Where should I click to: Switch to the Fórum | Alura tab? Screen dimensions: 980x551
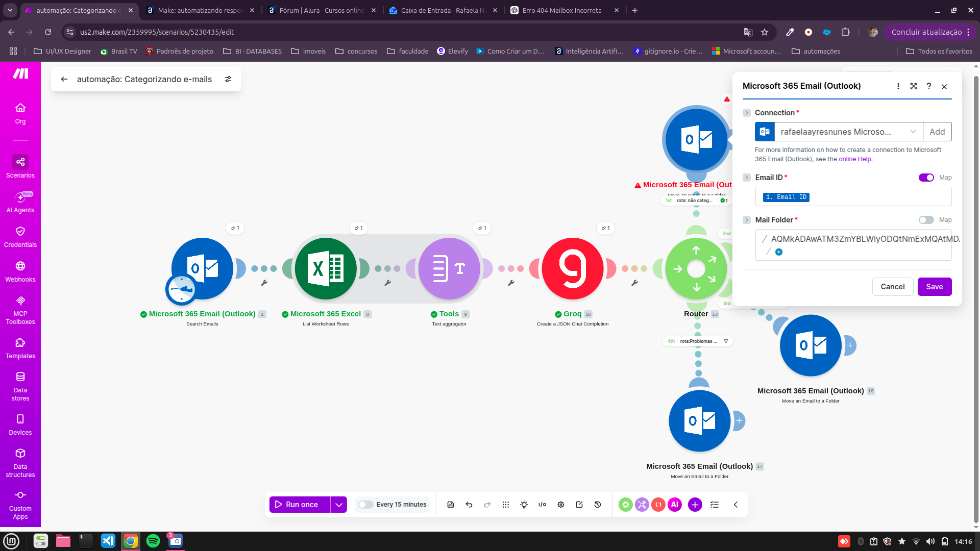pos(322,10)
